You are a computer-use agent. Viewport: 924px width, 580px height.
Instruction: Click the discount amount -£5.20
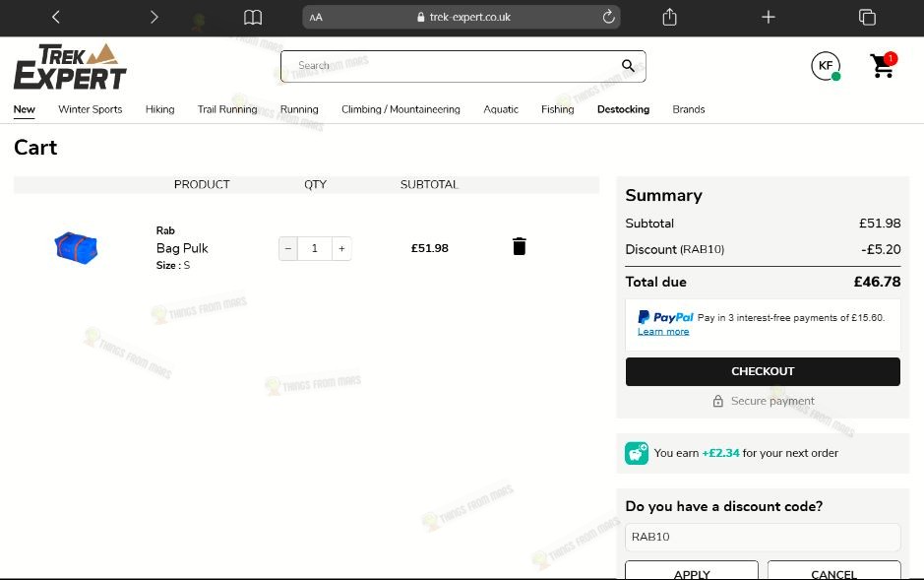point(881,249)
